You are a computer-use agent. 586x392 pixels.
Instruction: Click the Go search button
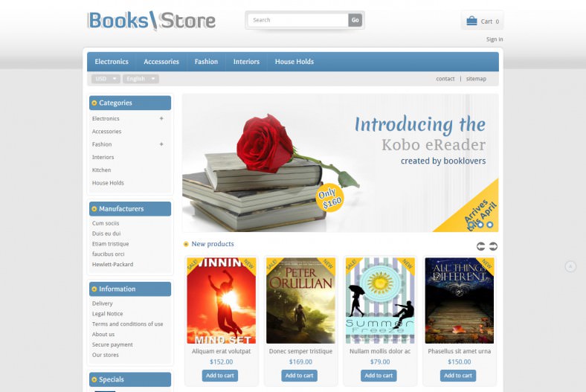pos(355,20)
